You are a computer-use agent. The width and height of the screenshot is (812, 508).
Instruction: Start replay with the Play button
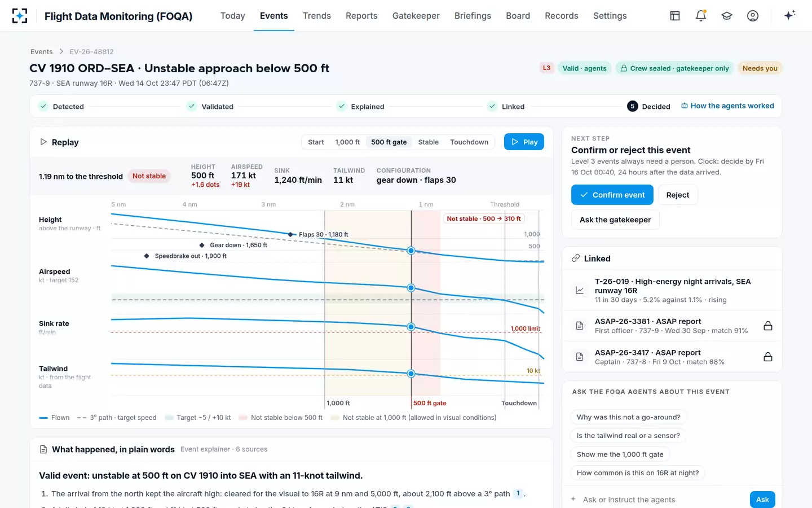pyautogui.click(x=524, y=142)
